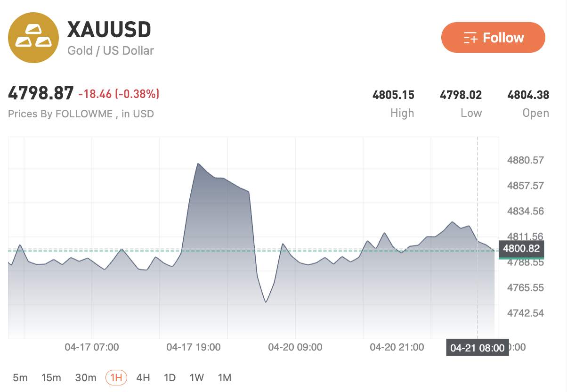Click the 4800.82 price label on axis
The height and width of the screenshot is (392, 567).
coord(521,248)
